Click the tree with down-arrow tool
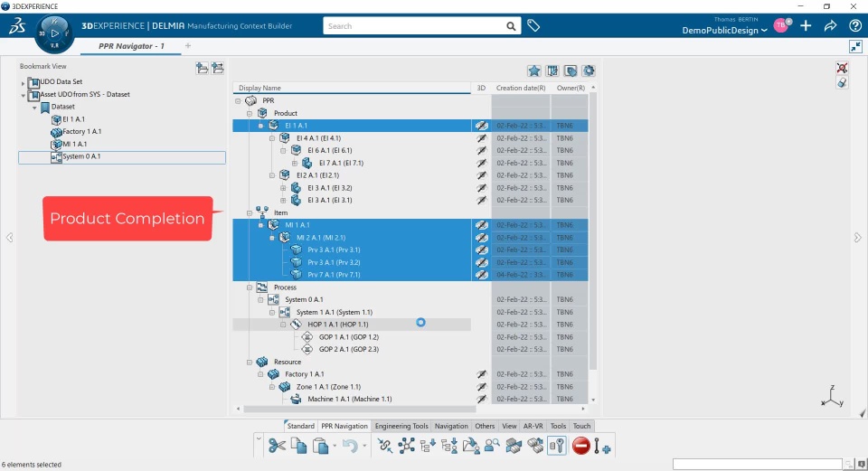868x471 pixels. coord(428,446)
